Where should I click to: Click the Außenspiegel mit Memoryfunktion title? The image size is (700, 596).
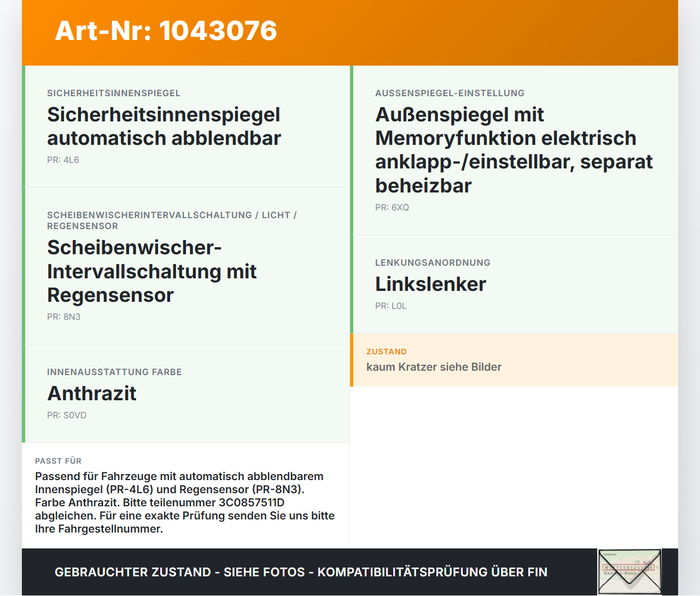pyautogui.click(x=514, y=150)
